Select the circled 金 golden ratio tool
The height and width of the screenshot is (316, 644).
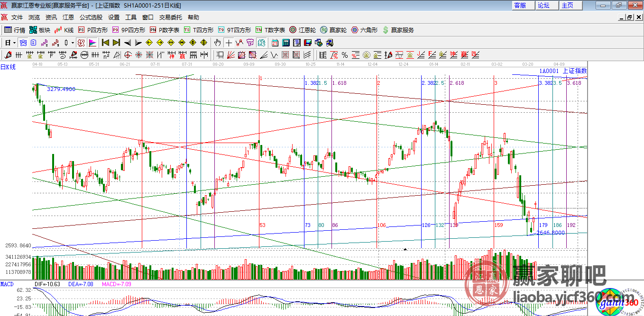click(367, 55)
